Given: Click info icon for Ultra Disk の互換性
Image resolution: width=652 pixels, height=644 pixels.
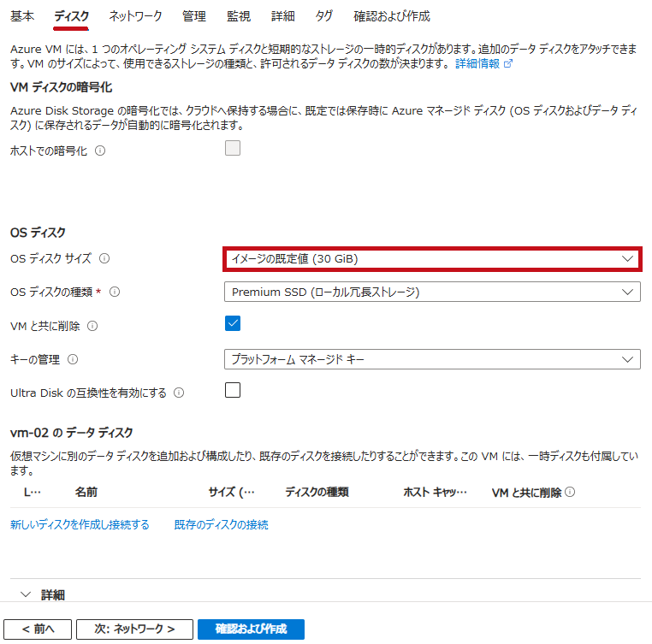Looking at the screenshot, I should (179, 393).
